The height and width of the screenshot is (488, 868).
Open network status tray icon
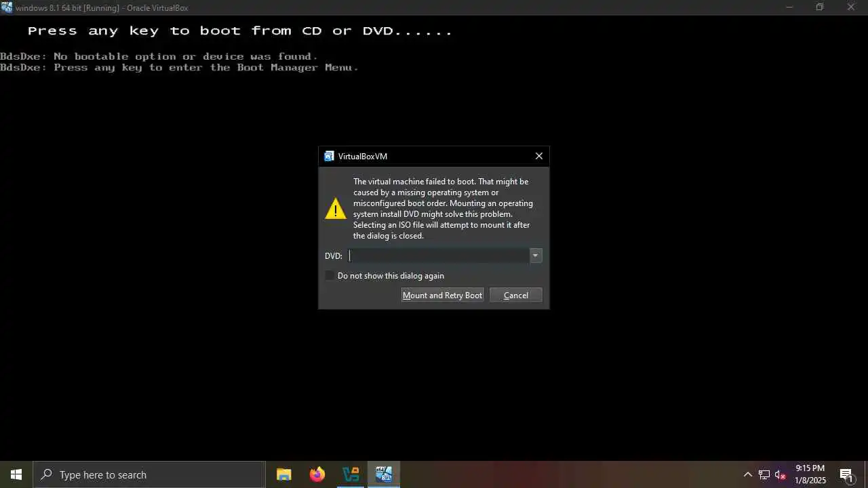tap(764, 474)
